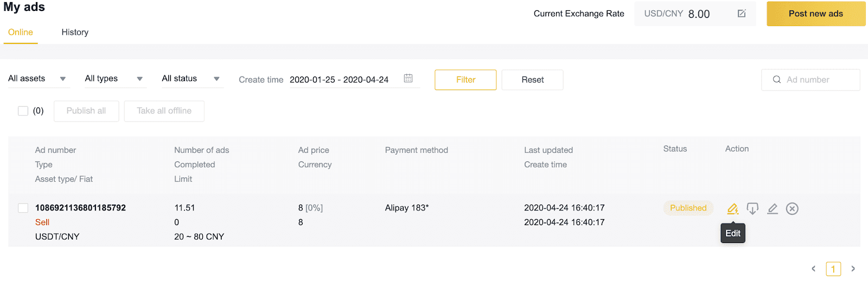Click the circled X delete icon for the ad
The height and width of the screenshot is (281, 868).
(792, 208)
